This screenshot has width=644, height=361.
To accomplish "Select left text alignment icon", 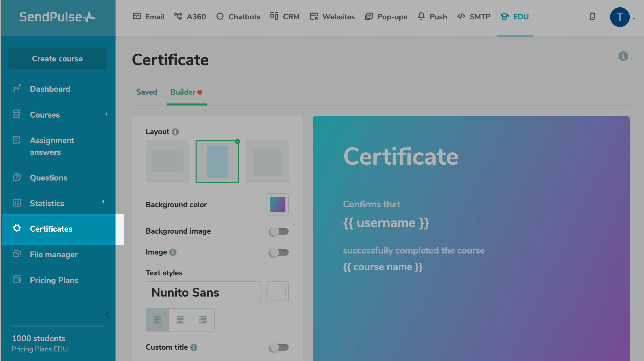I will click(x=158, y=320).
